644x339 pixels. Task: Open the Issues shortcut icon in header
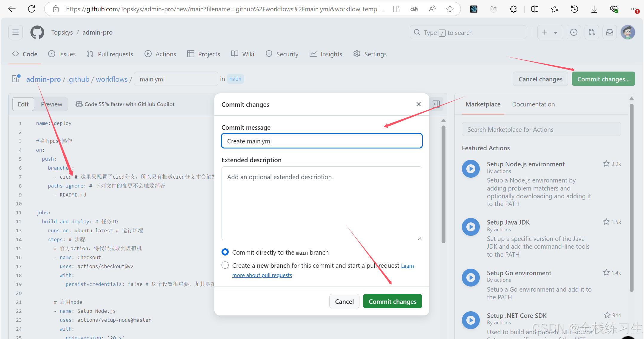click(x=574, y=32)
